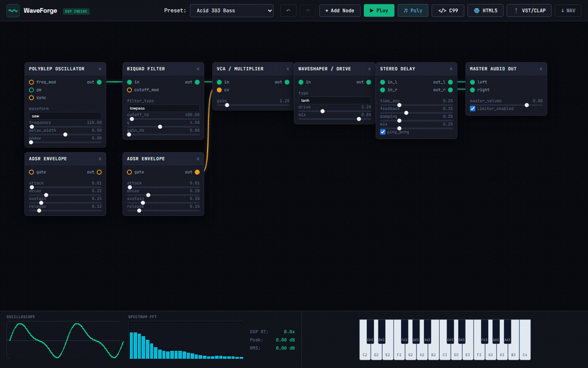588x368 pixels.
Task: Click the Play button
Action: click(379, 10)
